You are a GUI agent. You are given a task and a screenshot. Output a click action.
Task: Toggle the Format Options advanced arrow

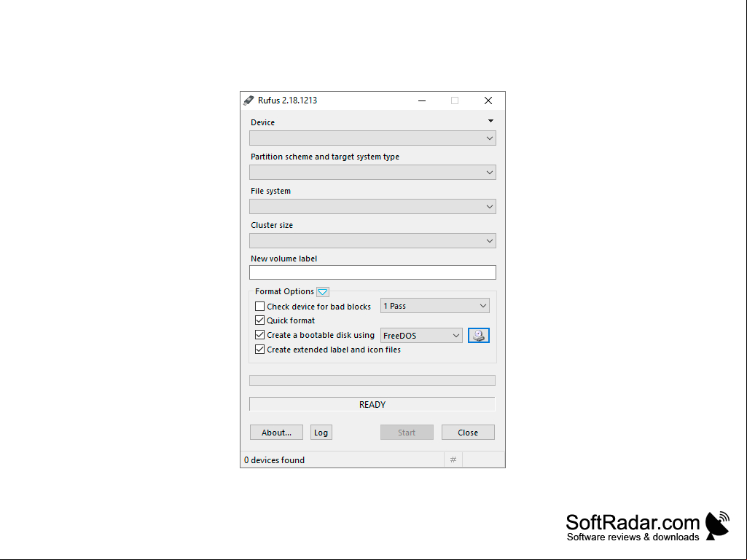pos(323,292)
